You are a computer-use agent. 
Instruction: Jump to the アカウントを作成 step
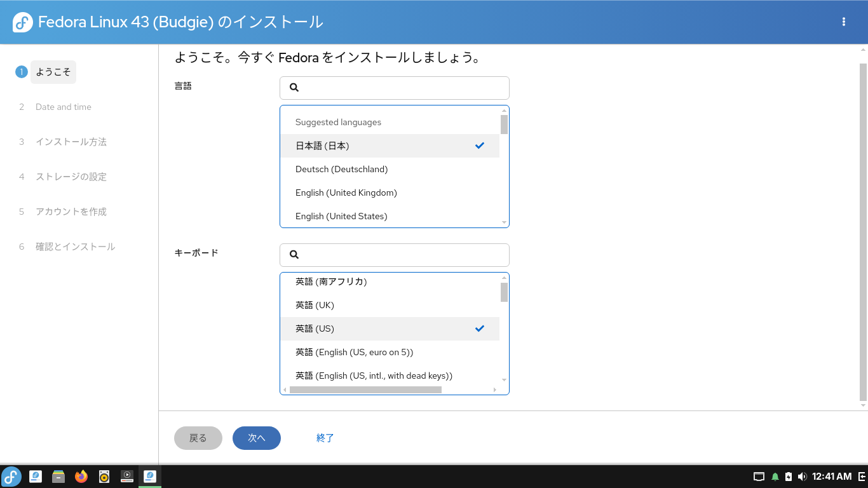pos(71,212)
